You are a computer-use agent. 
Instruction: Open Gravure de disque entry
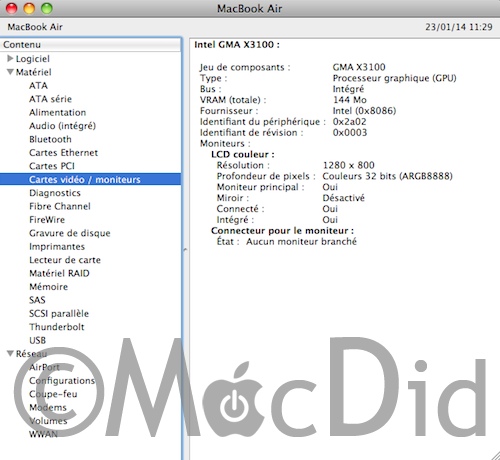(x=70, y=233)
